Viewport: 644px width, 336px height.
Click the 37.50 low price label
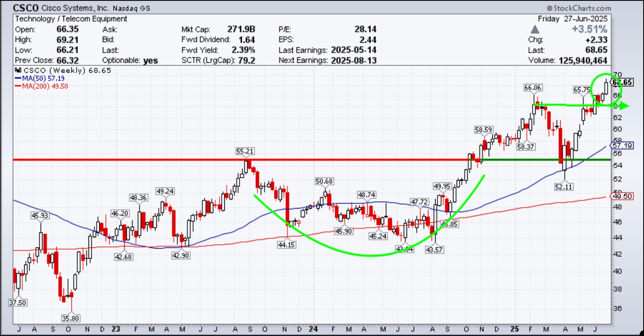tap(17, 303)
